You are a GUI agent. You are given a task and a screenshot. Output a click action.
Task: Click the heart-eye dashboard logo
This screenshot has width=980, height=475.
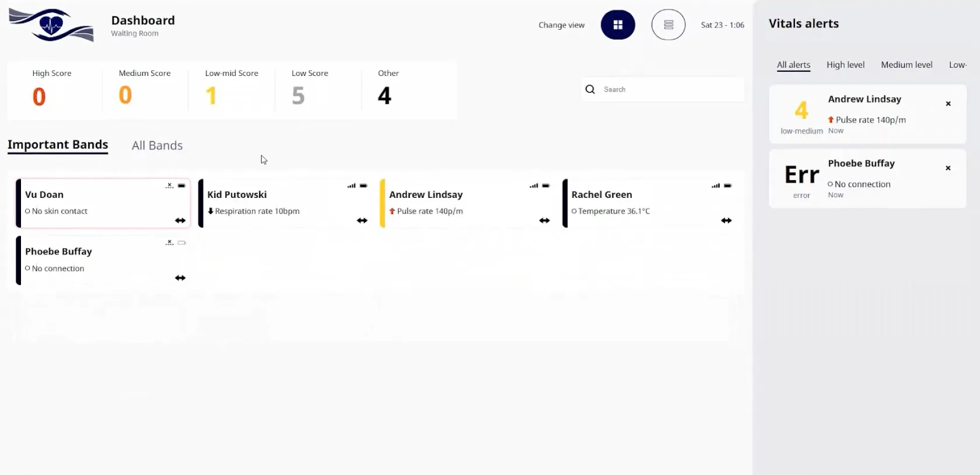(51, 25)
